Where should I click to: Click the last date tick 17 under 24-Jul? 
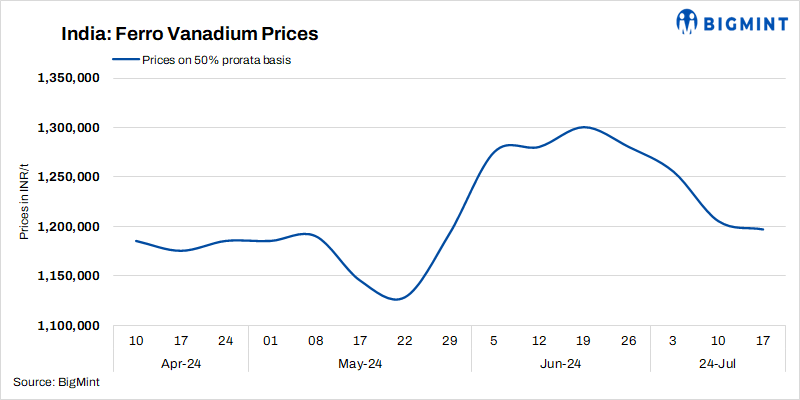tap(763, 341)
